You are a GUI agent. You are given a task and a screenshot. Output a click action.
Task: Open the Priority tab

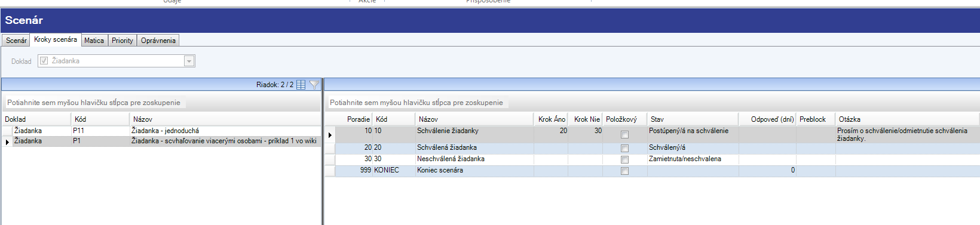click(x=122, y=41)
